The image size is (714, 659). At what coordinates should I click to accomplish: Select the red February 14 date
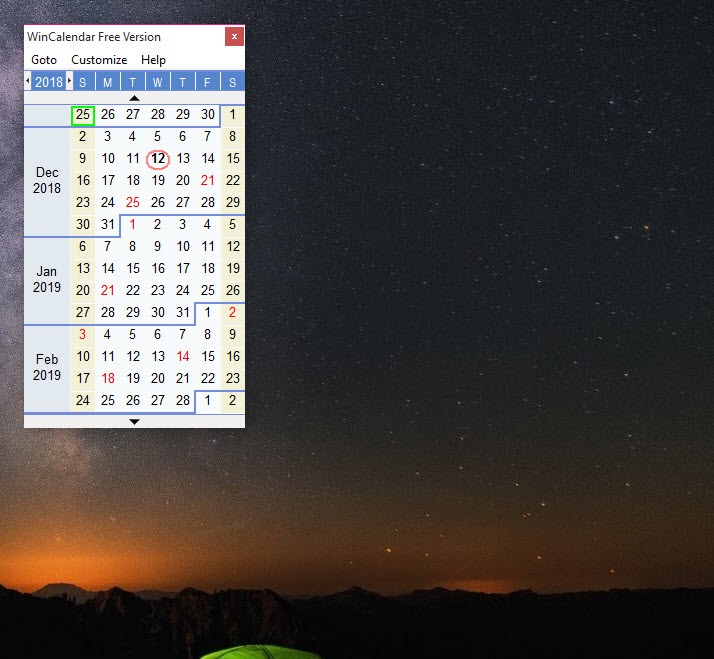tap(183, 356)
